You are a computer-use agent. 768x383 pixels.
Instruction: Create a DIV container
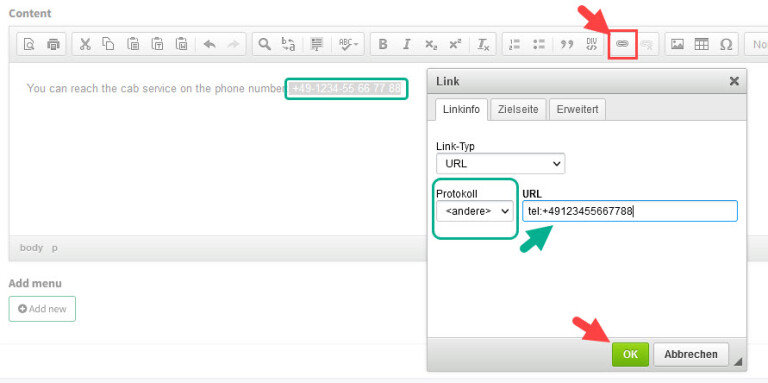592,45
